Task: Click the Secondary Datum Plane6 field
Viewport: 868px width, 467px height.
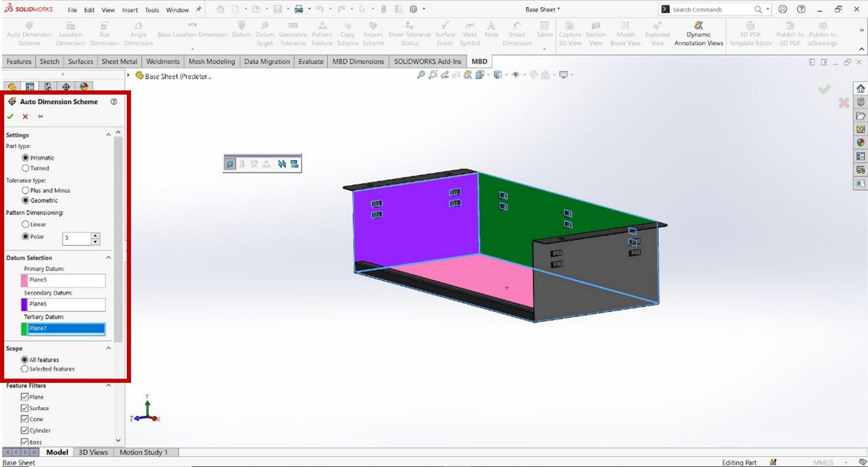Action: 66,304
